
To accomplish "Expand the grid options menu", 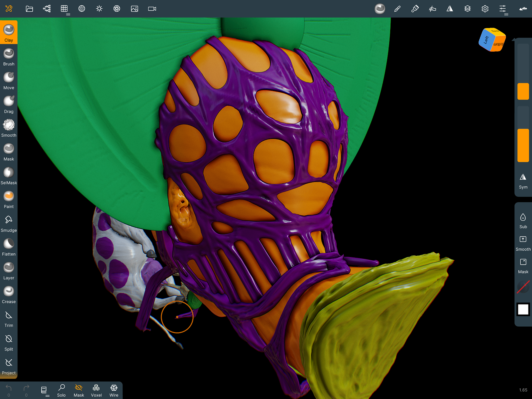I will (65, 9).
